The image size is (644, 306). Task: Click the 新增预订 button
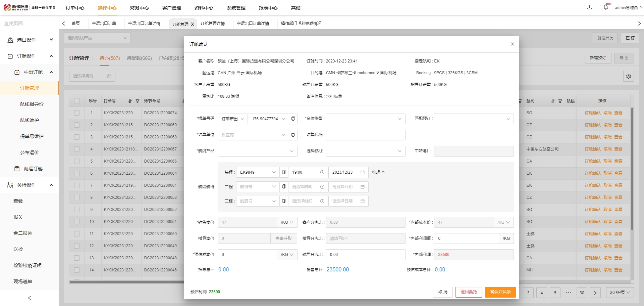(598, 58)
